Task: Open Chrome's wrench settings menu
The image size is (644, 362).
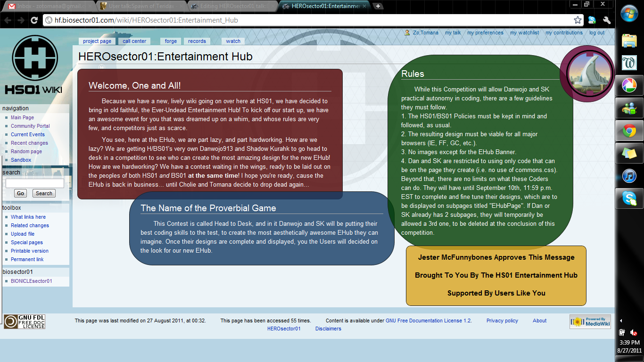Action: tap(607, 20)
